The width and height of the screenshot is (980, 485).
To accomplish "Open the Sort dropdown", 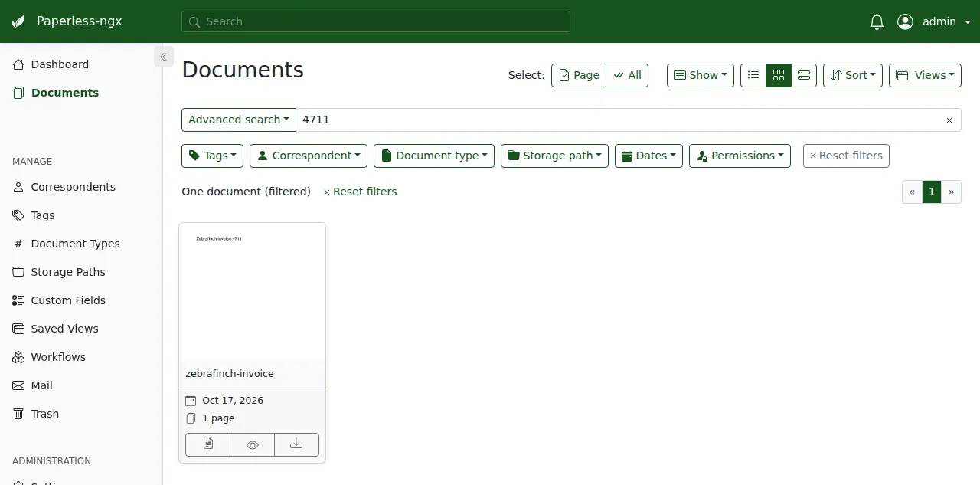I will (x=853, y=75).
